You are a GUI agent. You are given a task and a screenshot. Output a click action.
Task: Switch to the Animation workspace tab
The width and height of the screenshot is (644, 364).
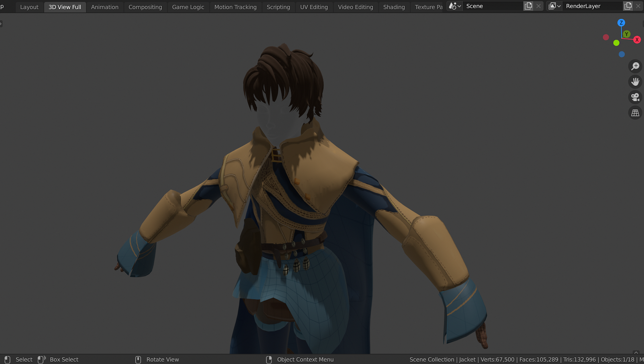105,7
